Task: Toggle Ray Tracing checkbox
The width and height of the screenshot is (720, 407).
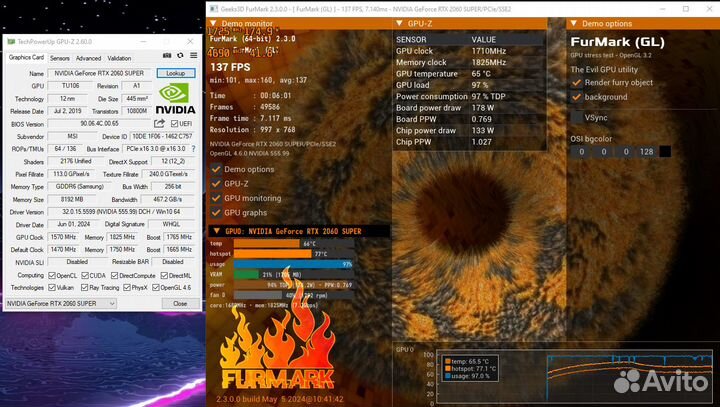Action: coord(84,288)
